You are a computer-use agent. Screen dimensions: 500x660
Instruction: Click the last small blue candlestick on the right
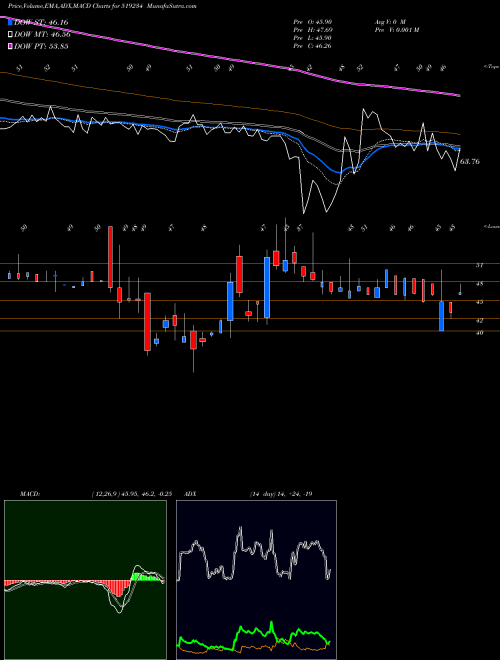pyautogui.click(x=460, y=293)
